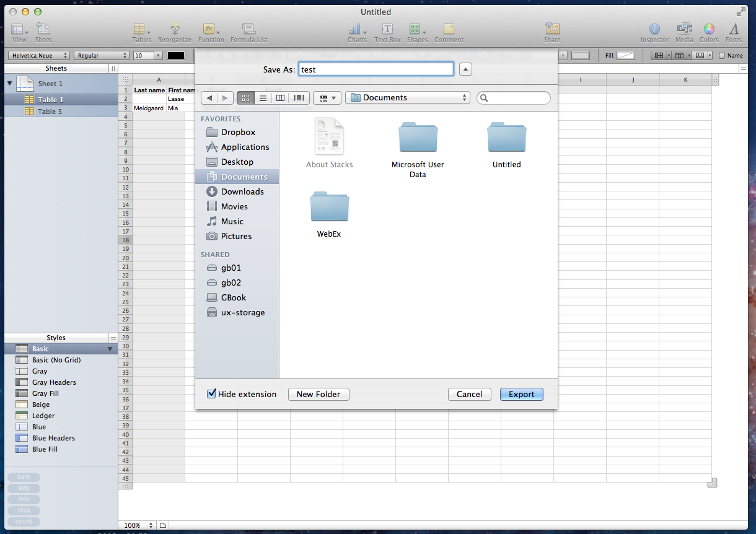Open the black text color swatch
This screenshot has height=534, width=756.
click(x=176, y=56)
